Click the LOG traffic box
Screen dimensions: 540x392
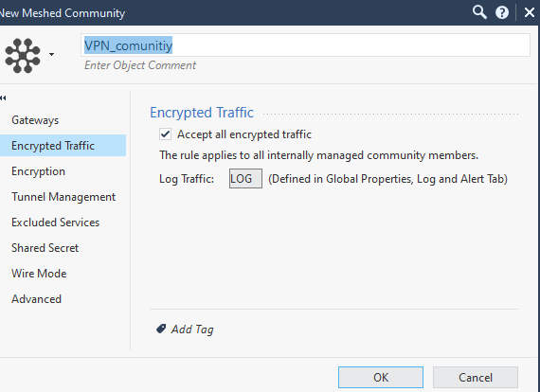coord(245,179)
